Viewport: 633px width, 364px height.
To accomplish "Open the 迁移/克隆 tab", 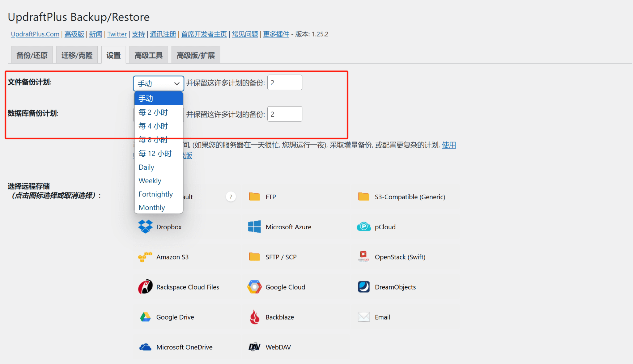I will [x=77, y=55].
